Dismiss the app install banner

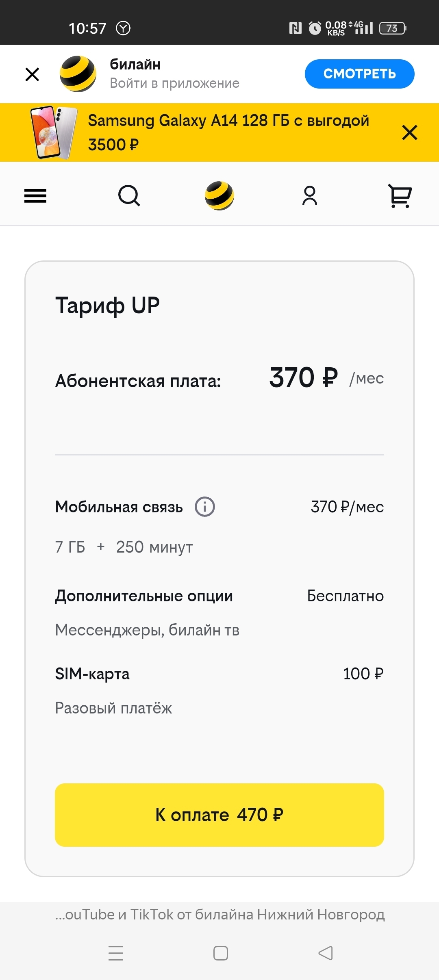pyautogui.click(x=32, y=74)
